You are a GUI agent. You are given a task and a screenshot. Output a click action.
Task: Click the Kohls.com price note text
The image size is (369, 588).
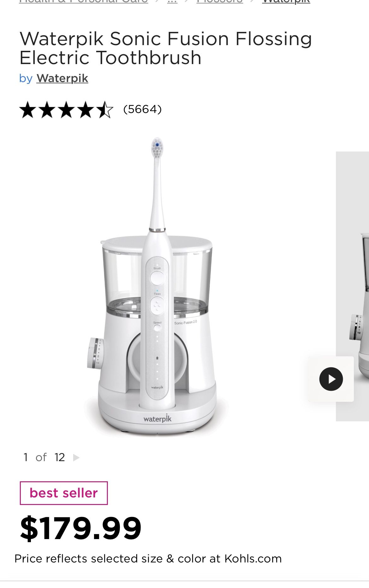[x=148, y=559]
